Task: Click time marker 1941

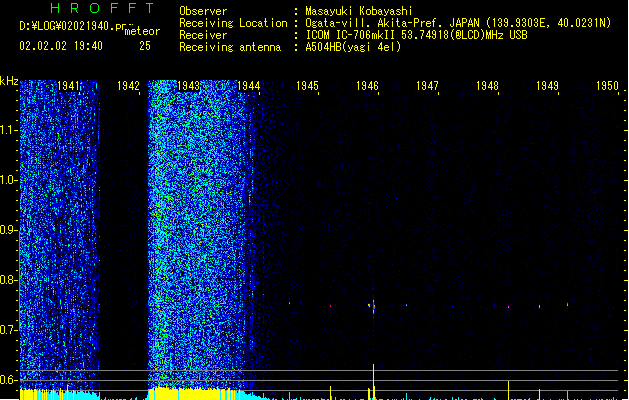Action: click(x=69, y=86)
